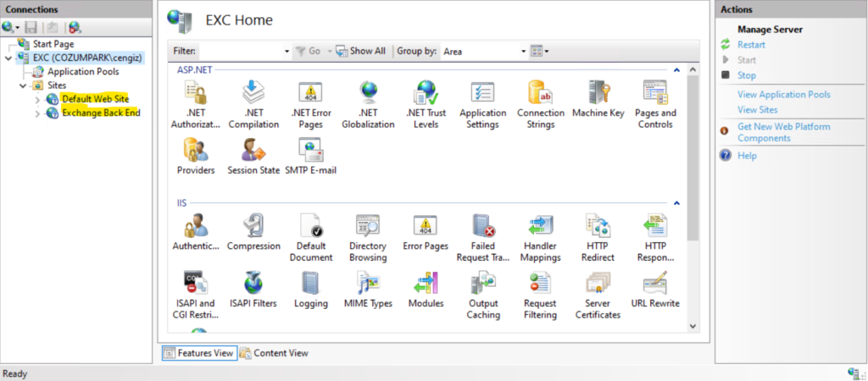Select EXC (COZUMPARK\cengiz) server node
Screen dimensions: 868x381
(87, 58)
